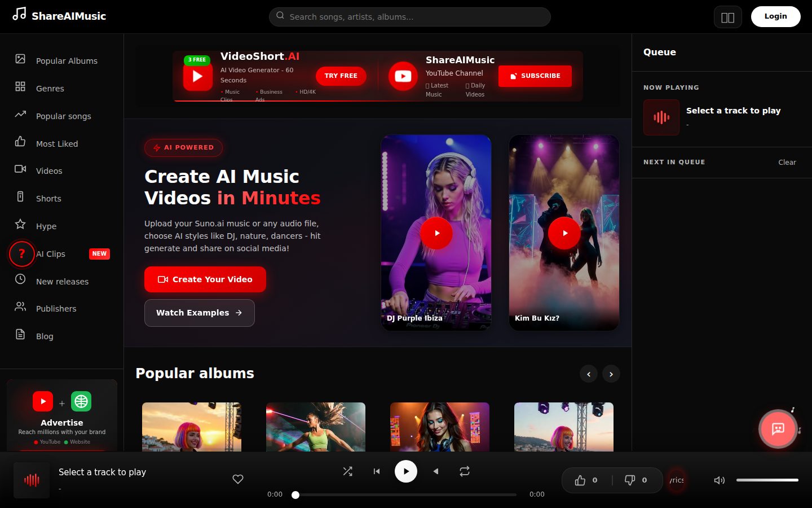Open the Most Liked section

pos(61,143)
